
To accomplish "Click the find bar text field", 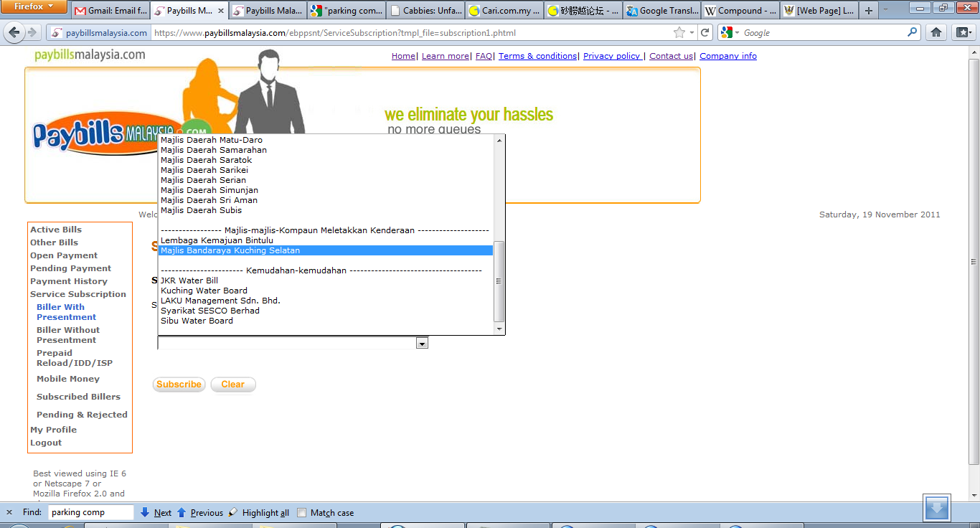I will [x=90, y=512].
